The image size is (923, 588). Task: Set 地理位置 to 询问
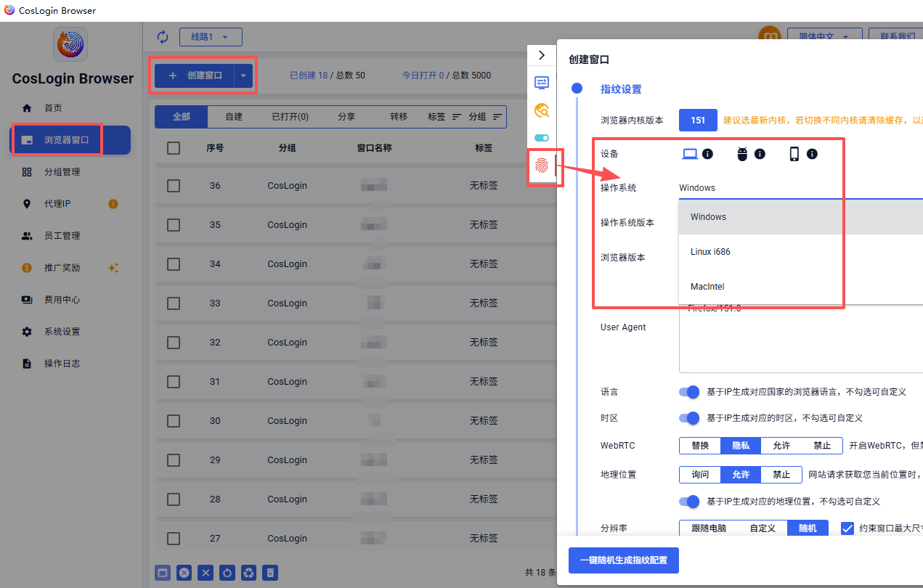(700, 475)
